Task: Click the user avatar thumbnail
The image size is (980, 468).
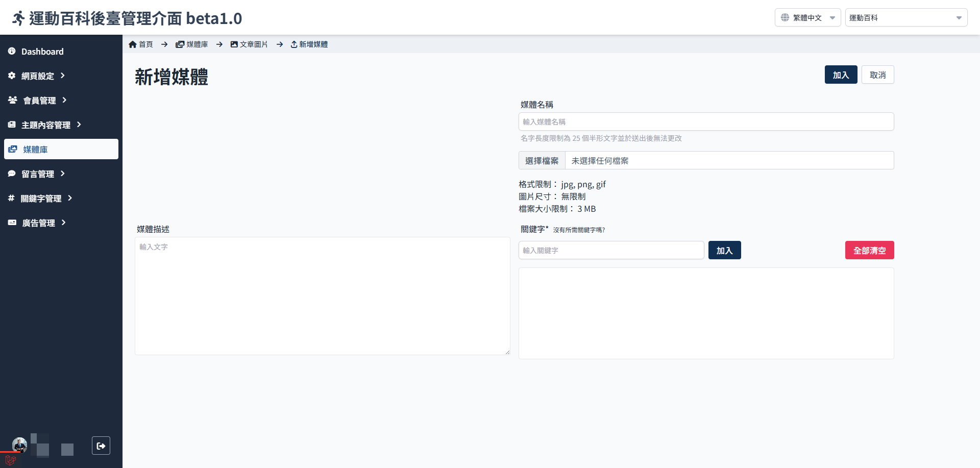Action: pyautogui.click(x=20, y=445)
